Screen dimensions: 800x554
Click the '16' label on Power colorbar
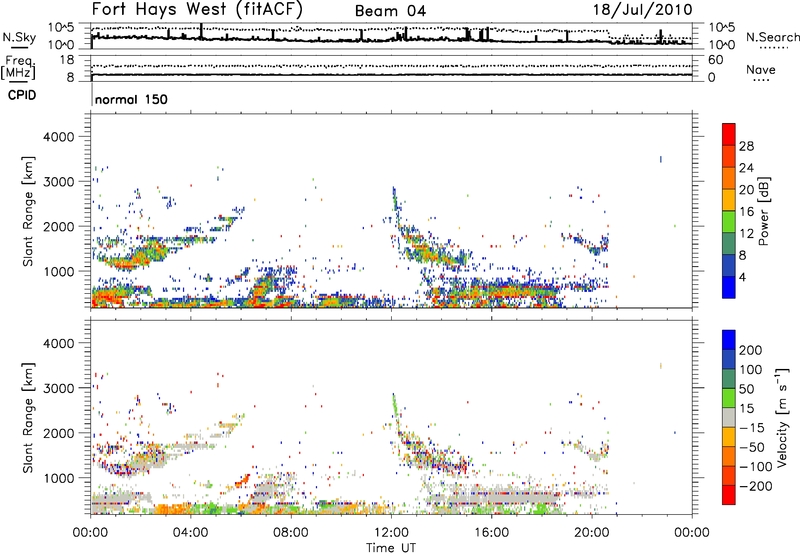tap(746, 212)
